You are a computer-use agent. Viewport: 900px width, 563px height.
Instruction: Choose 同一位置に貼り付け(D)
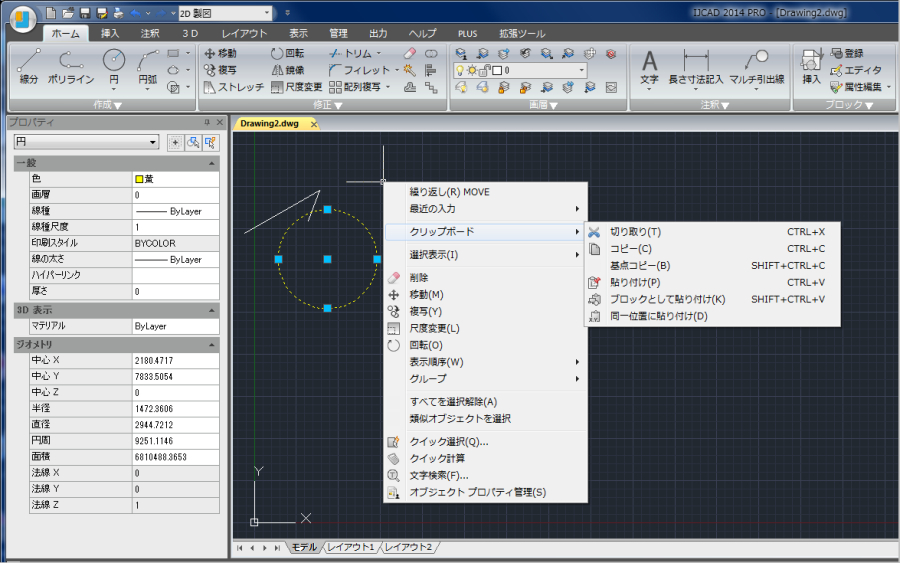tap(712, 316)
